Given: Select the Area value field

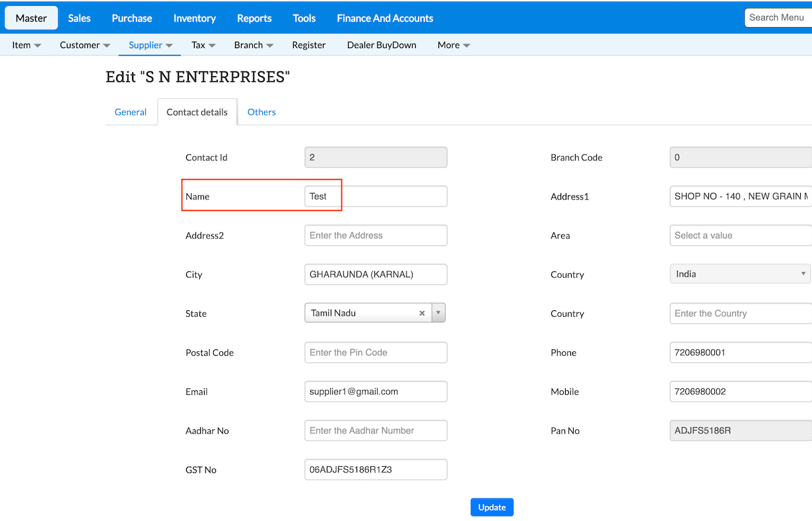Looking at the screenshot, I should point(740,235).
